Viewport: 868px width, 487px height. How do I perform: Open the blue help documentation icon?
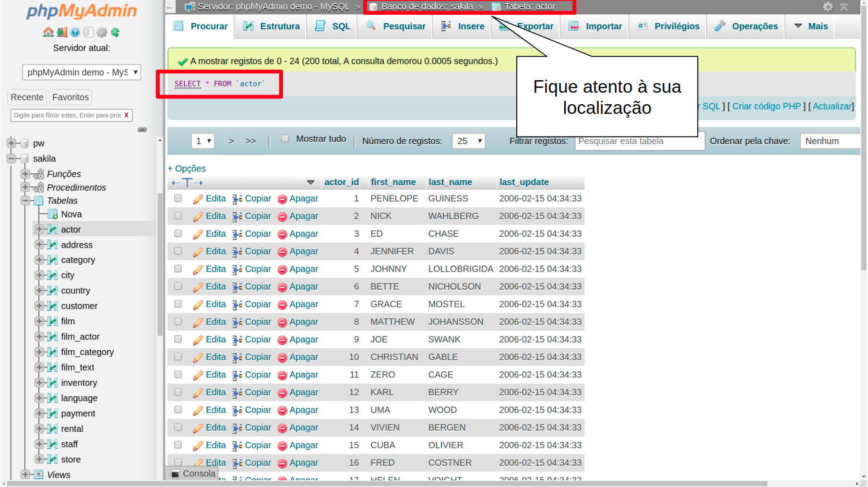coord(75,32)
